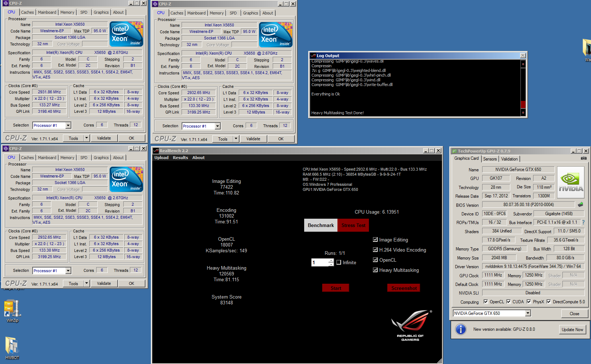The height and width of the screenshot is (364, 591).
Task: Click the Start button in RealBench
Action: tap(336, 288)
